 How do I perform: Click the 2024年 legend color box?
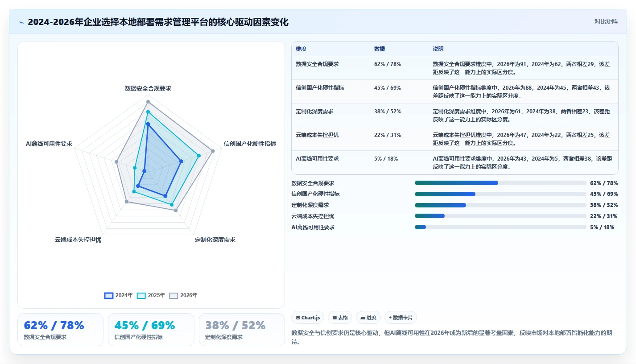109,295
